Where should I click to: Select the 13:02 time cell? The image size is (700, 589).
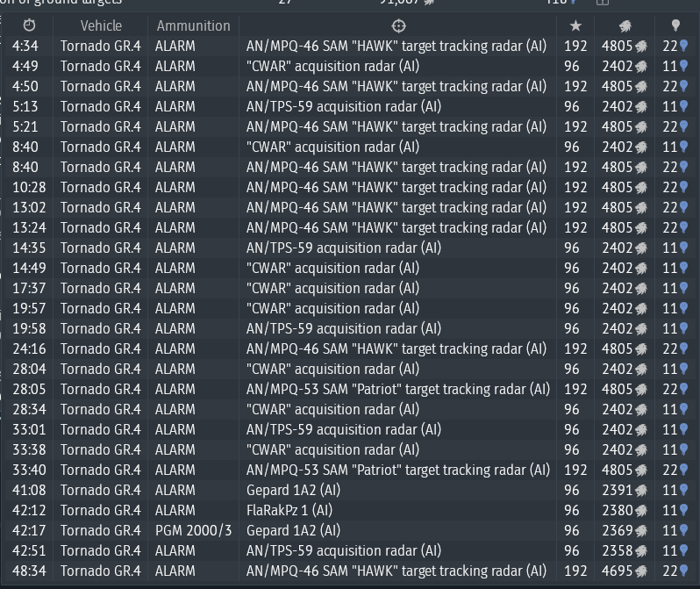29,207
